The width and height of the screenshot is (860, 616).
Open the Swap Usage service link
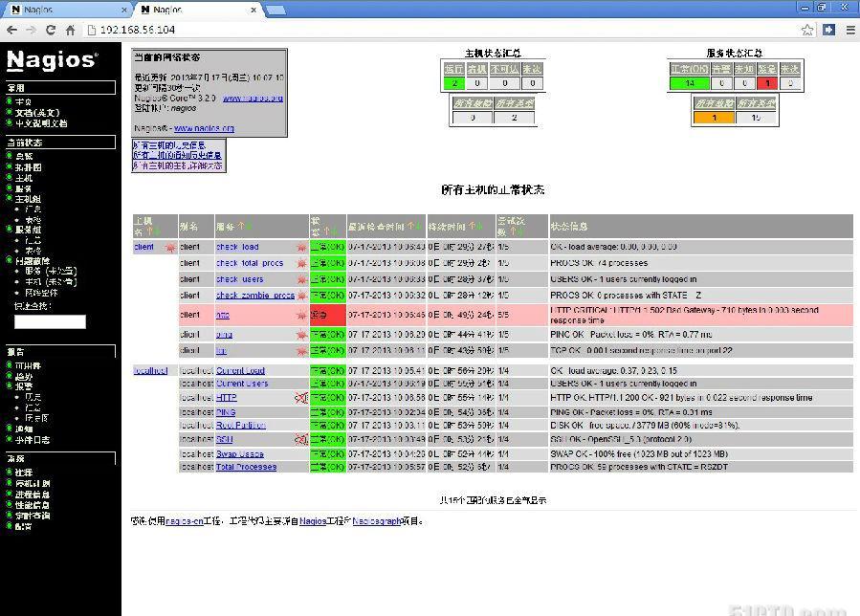coord(240,454)
